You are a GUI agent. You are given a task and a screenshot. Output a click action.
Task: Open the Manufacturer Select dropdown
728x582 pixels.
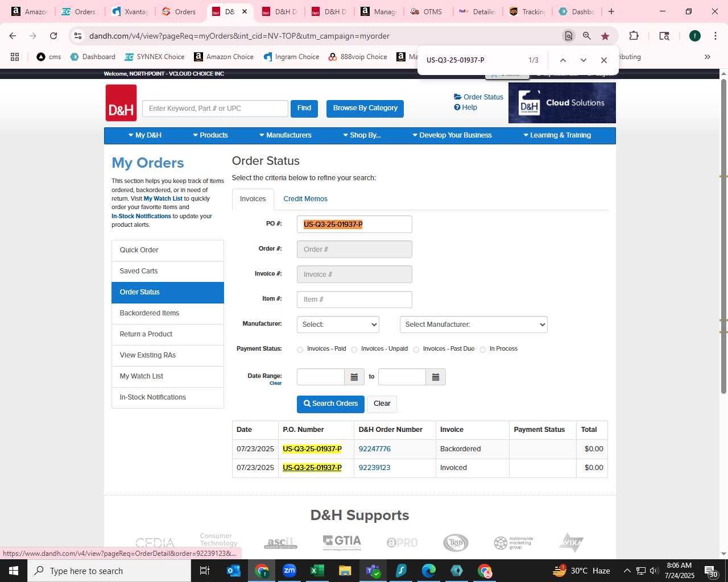click(338, 325)
